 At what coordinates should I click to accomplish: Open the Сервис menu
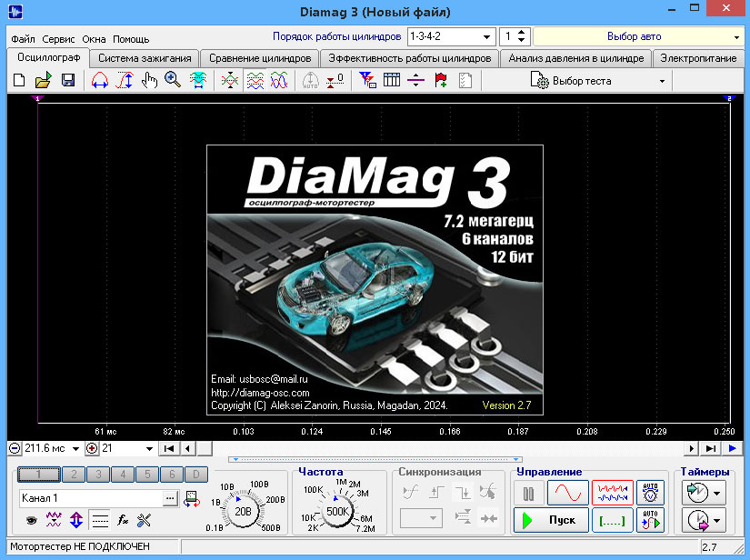tap(58, 39)
